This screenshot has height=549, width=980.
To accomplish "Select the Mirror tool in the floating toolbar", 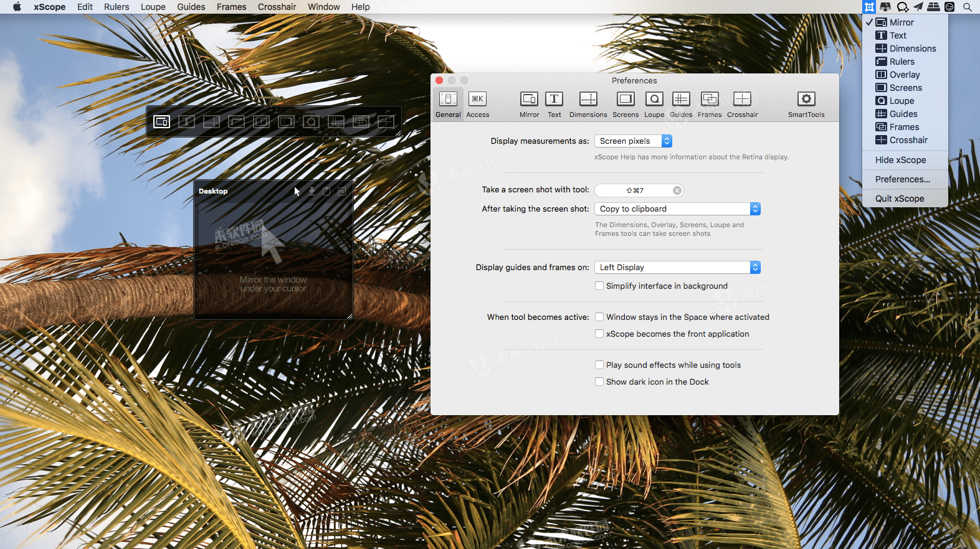I will pos(162,121).
